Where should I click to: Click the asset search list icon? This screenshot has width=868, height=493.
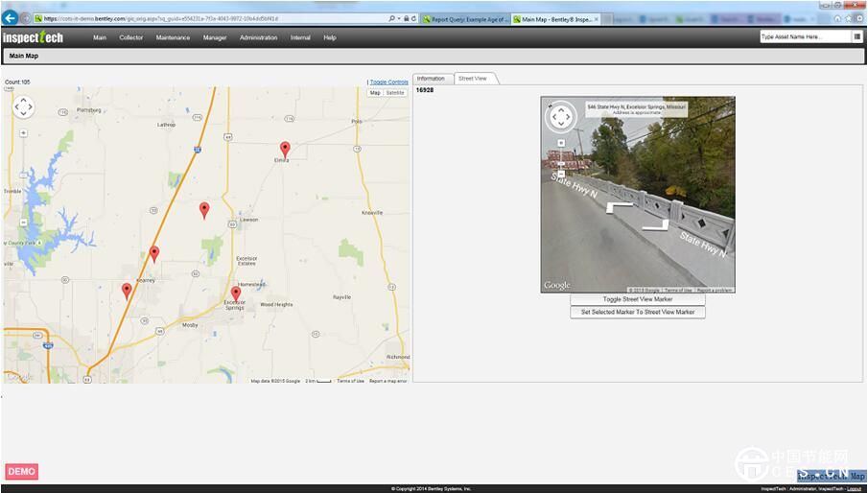(856, 36)
